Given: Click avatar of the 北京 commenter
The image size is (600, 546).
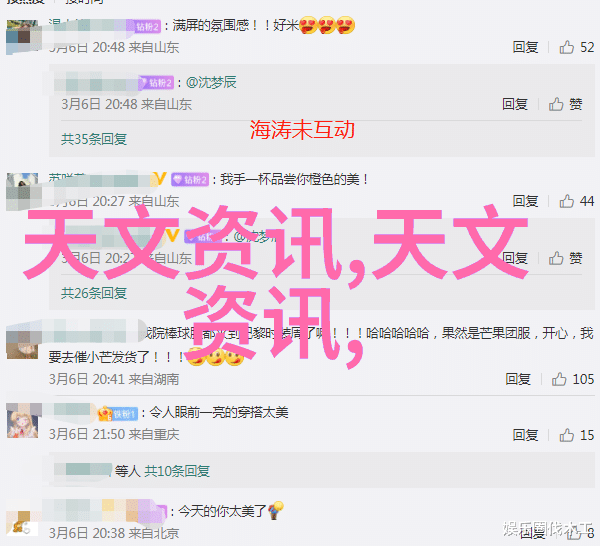Looking at the screenshot, I should click(x=23, y=522).
